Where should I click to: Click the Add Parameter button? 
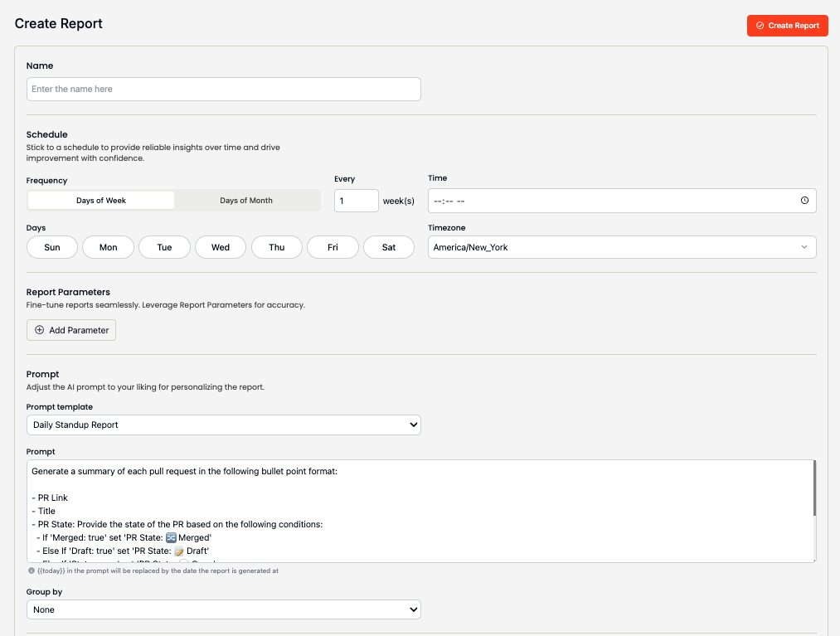(x=71, y=330)
